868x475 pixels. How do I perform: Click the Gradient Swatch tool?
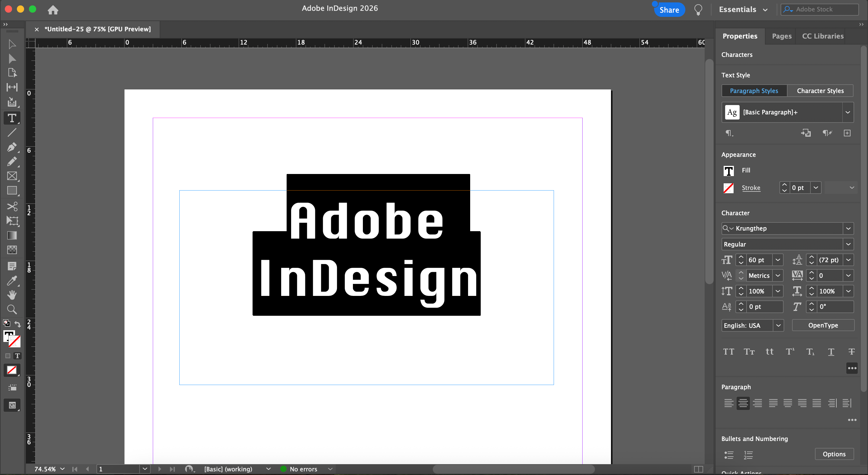[x=12, y=235]
